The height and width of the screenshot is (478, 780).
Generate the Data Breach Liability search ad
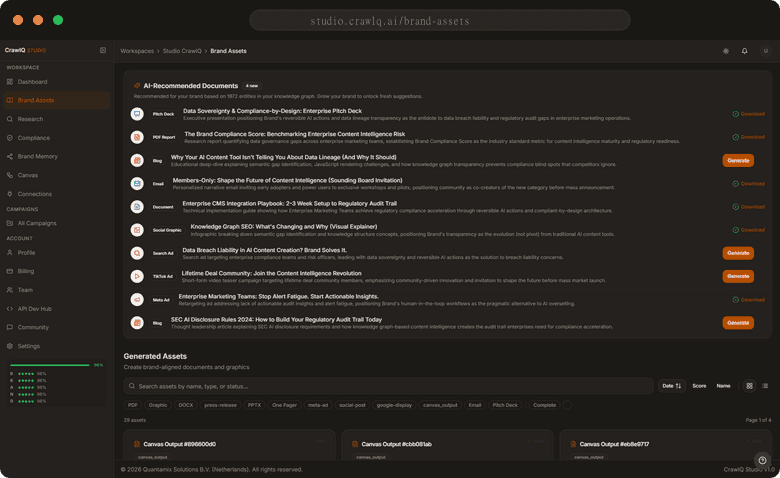(x=738, y=253)
